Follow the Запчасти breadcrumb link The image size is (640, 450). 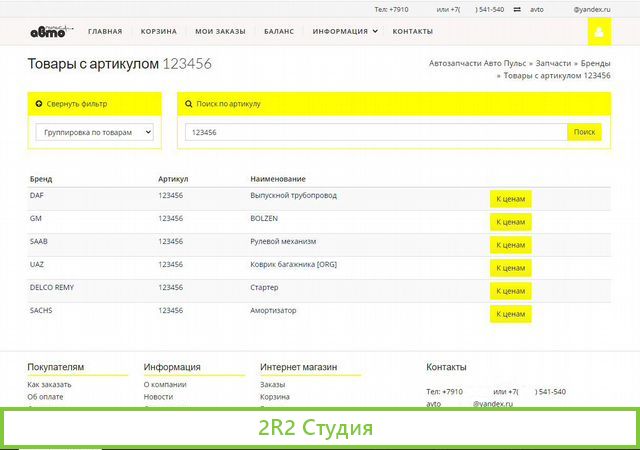click(553, 63)
